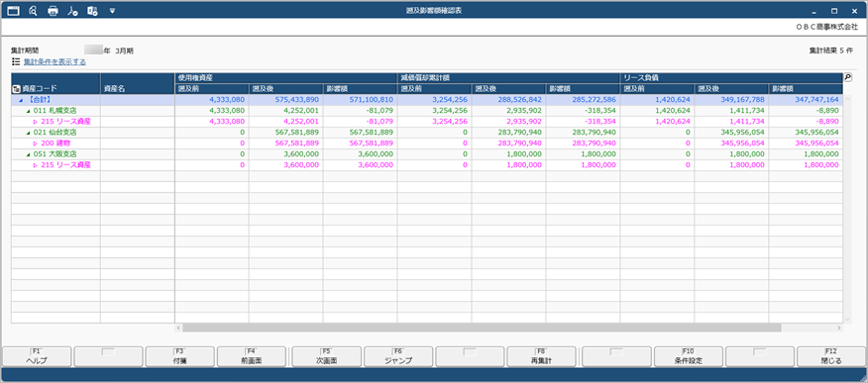Image resolution: width=868 pixels, height=383 pixels.
Task: Expand 215 リース資産 under 札幌支店
Action: (x=36, y=122)
